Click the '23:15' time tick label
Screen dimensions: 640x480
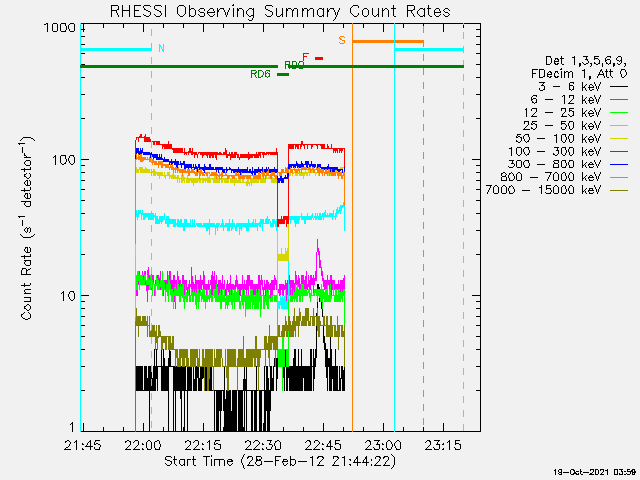click(444, 445)
